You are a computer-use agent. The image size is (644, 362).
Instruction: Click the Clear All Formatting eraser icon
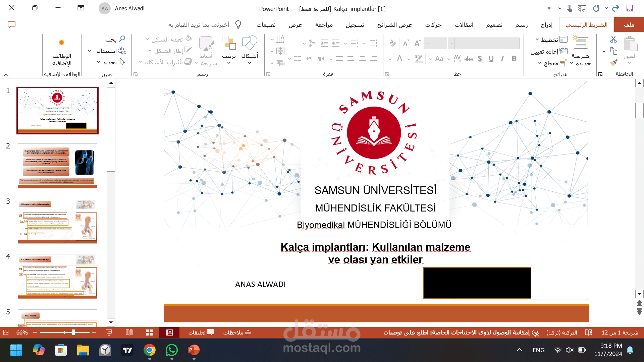[x=393, y=43]
